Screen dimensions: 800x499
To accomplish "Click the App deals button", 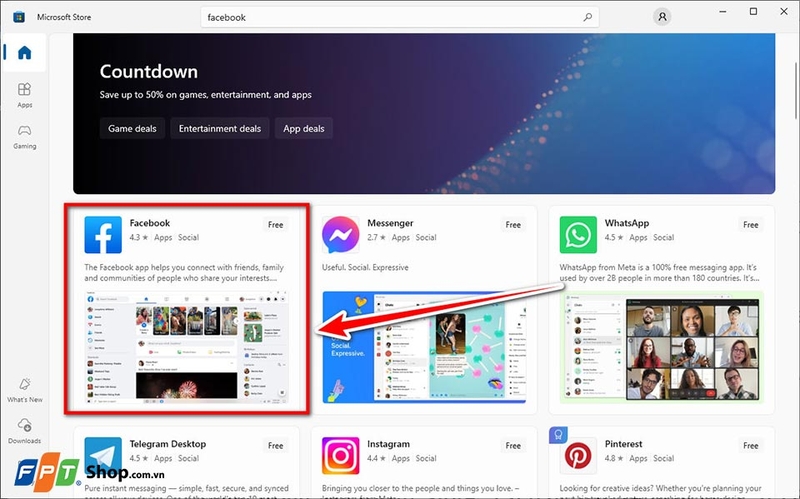I will click(304, 129).
